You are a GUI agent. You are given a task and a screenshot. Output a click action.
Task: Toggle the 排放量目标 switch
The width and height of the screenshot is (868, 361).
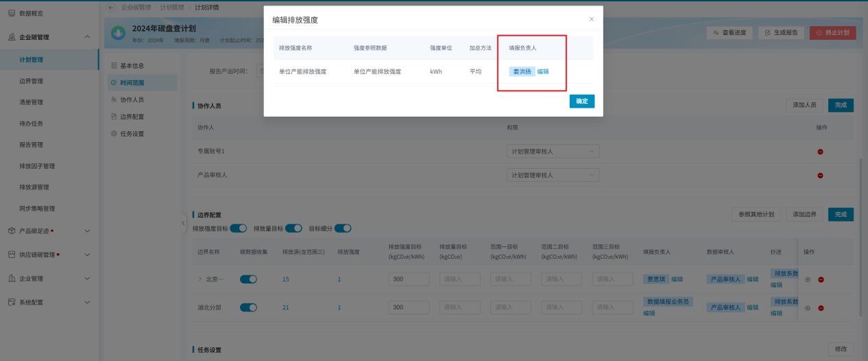[293, 228]
